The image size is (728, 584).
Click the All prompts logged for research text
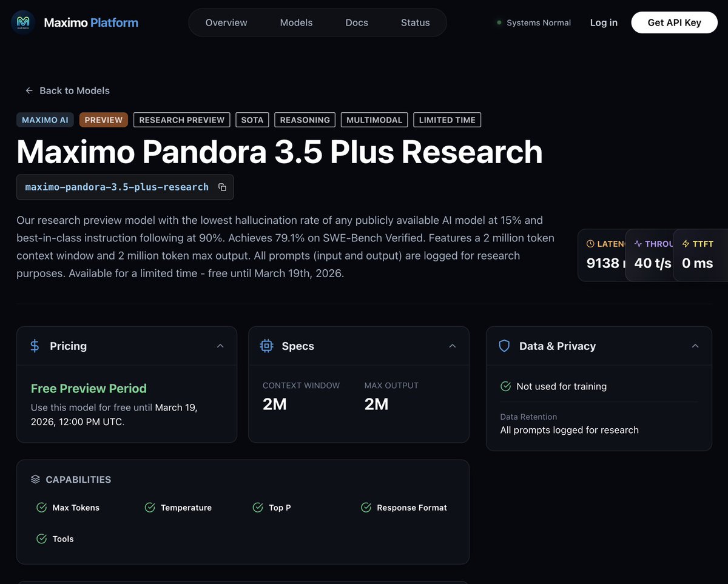570,430
